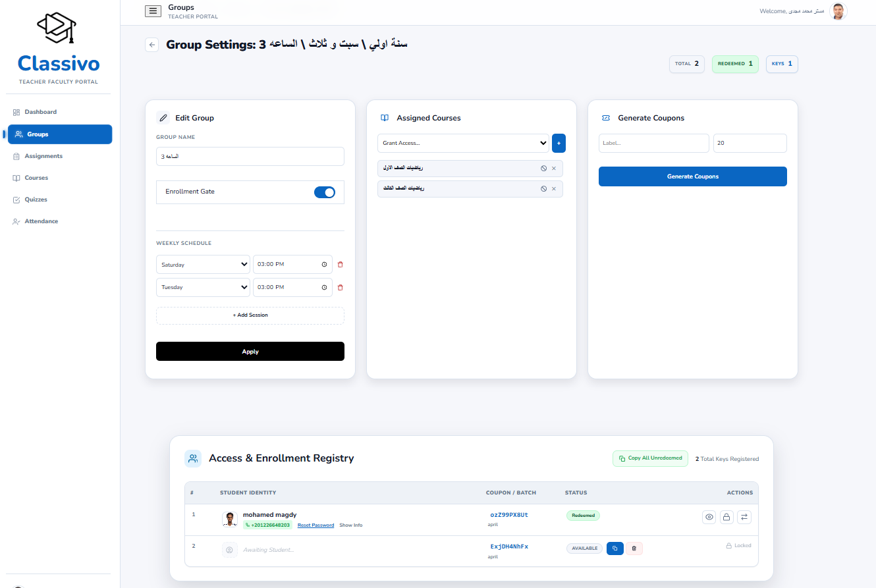
Task: Click the Reset Password link
Action: (x=315, y=525)
